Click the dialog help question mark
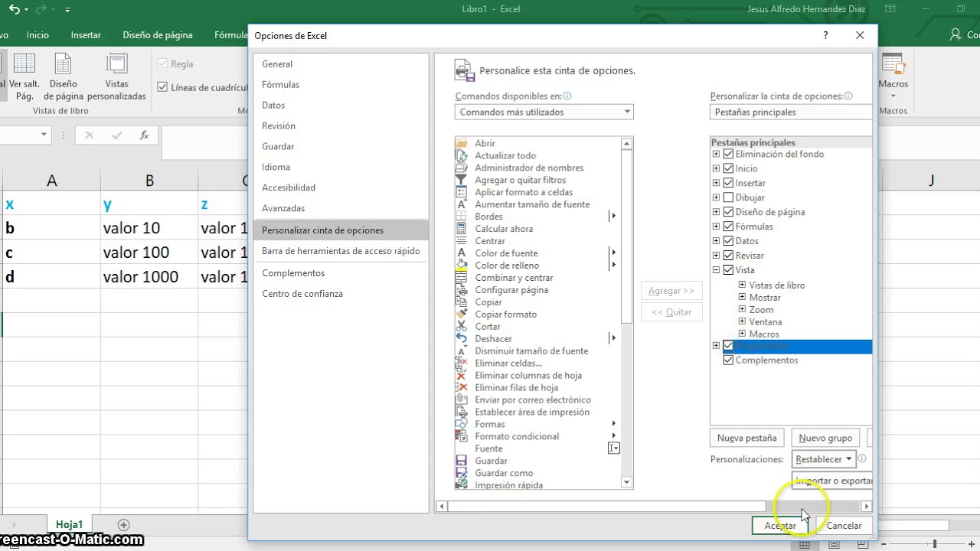 tap(825, 35)
